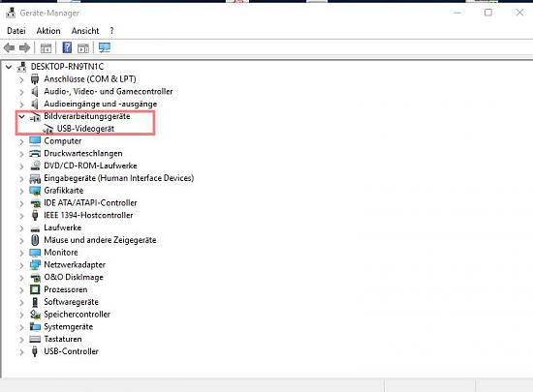Select the Monitore label
Viewport: 533px width, 392px height.
[61, 253]
